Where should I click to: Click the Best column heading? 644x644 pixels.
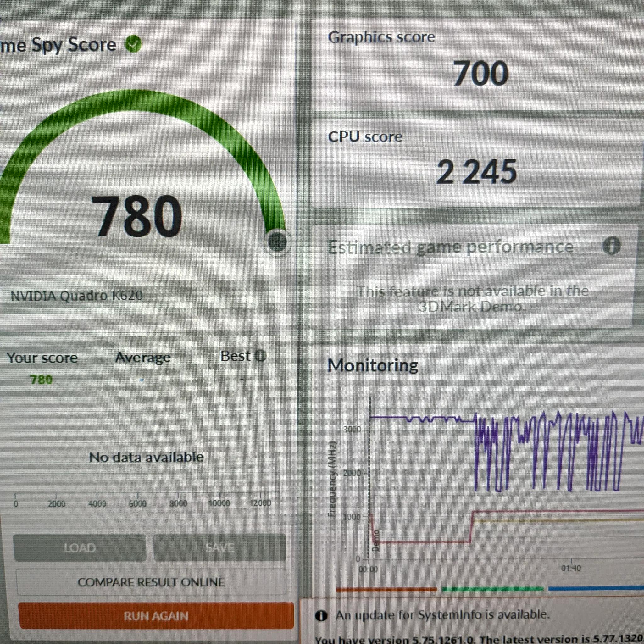point(235,356)
